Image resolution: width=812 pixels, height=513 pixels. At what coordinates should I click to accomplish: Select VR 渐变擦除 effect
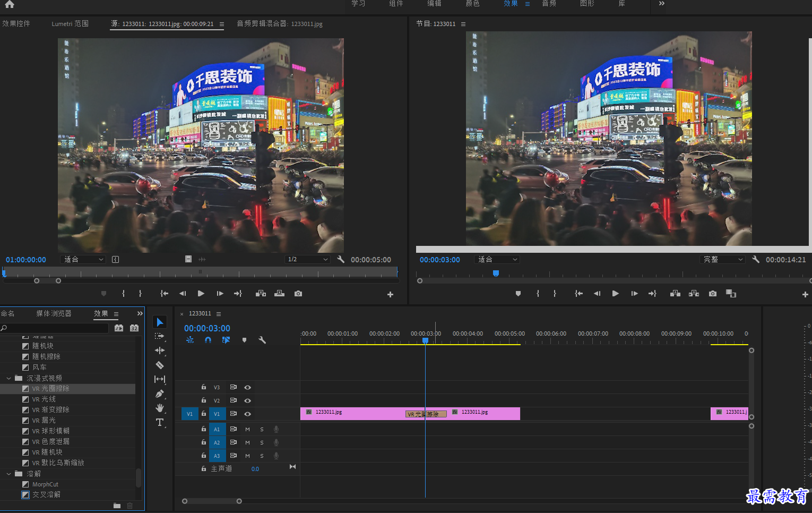pyautogui.click(x=50, y=410)
